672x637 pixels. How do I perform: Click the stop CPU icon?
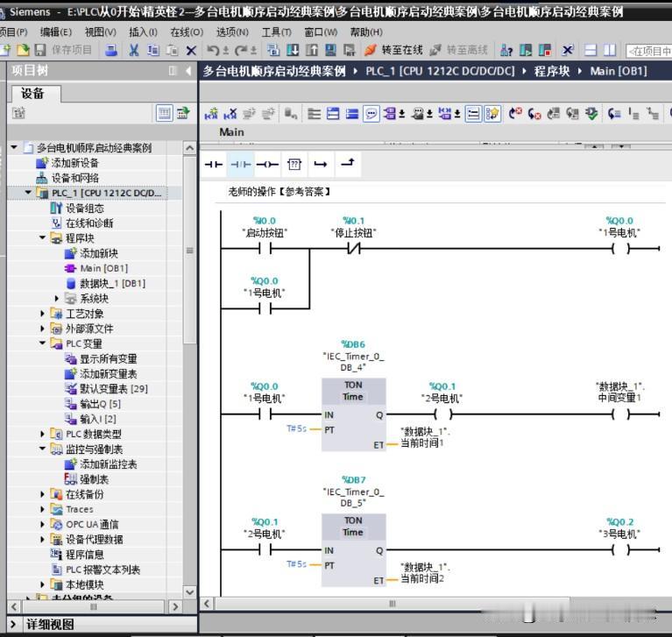[545, 50]
